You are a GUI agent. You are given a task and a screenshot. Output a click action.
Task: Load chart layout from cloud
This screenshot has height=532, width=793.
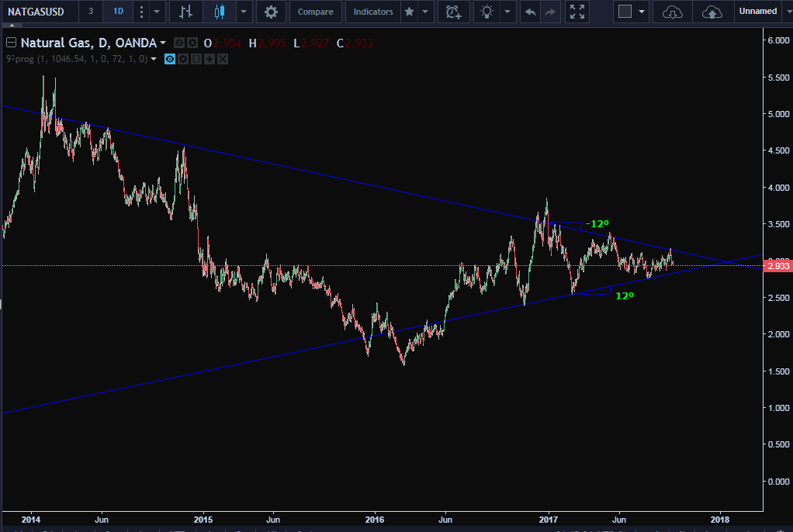(673, 12)
